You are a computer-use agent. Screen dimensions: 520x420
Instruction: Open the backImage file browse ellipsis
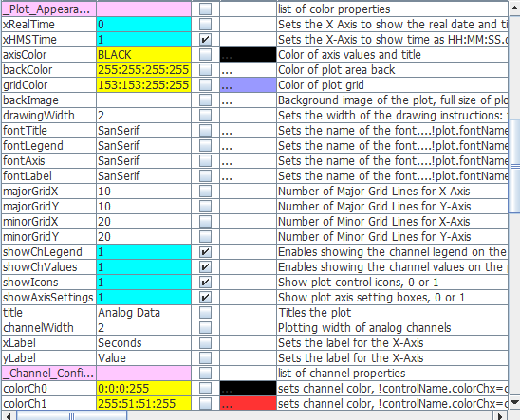click(x=248, y=100)
